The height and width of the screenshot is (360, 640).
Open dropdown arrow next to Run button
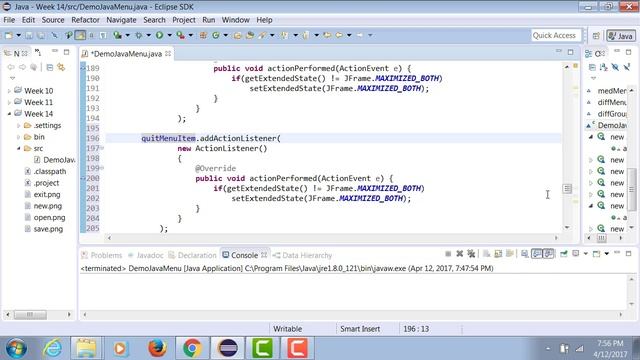pos(169,36)
